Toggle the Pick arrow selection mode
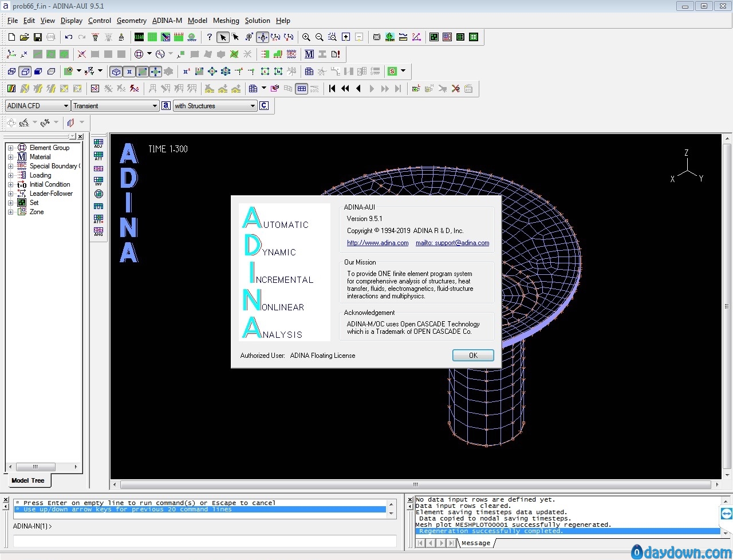Image resolution: width=733 pixels, height=560 pixels. (223, 37)
